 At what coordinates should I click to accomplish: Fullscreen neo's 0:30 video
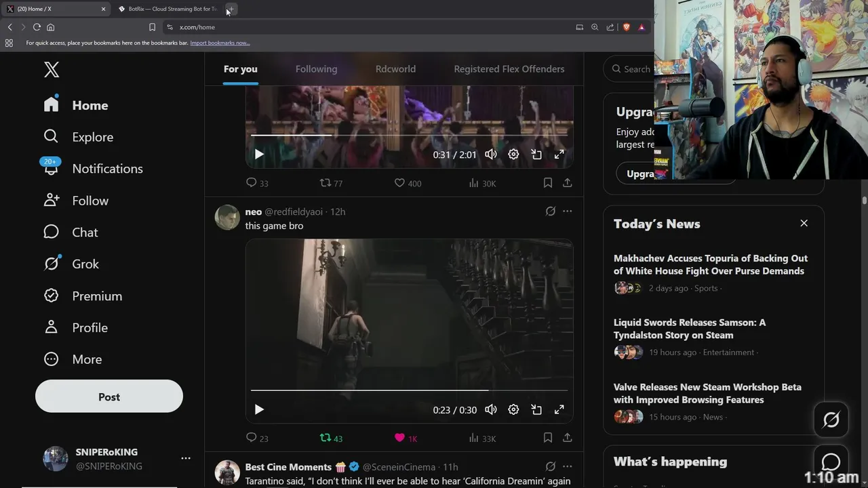coord(559,409)
